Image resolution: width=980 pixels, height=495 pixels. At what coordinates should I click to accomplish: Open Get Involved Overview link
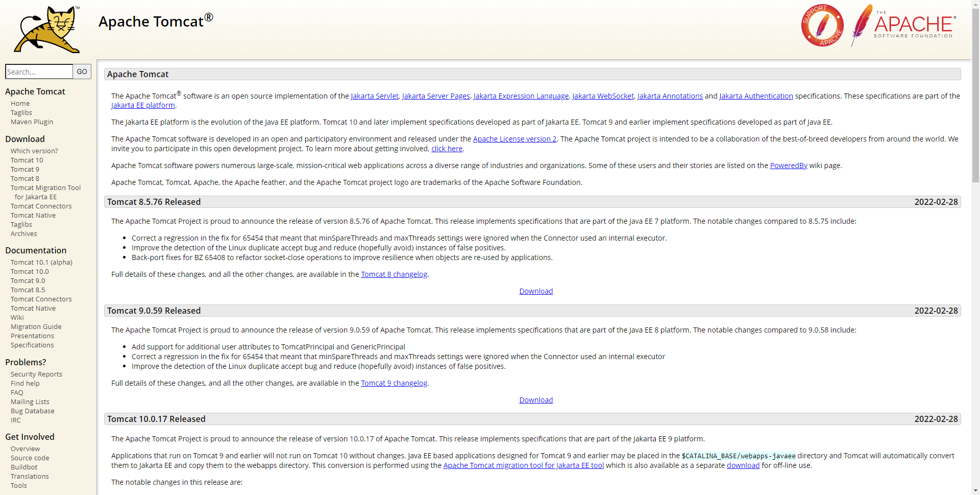[x=25, y=449]
